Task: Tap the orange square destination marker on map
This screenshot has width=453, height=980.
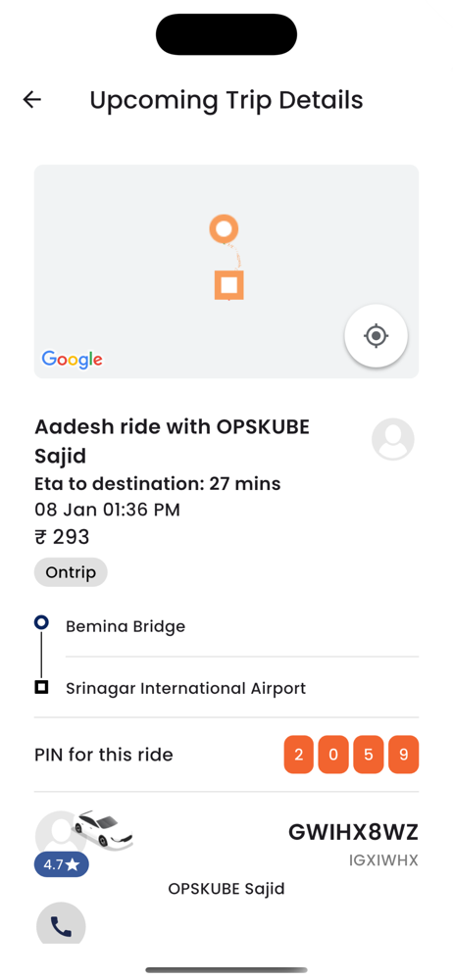Action: [229, 285]
